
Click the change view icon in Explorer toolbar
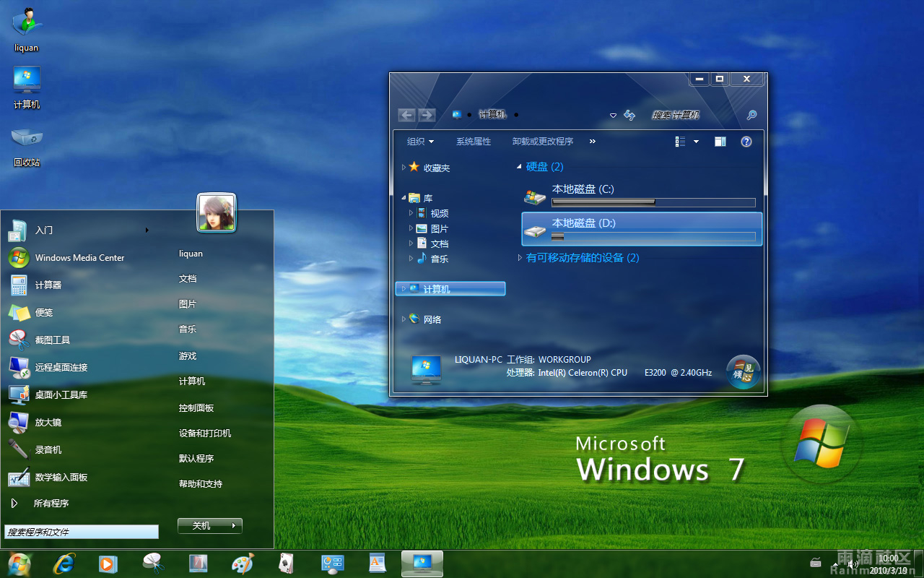click(x=680, y=142)
